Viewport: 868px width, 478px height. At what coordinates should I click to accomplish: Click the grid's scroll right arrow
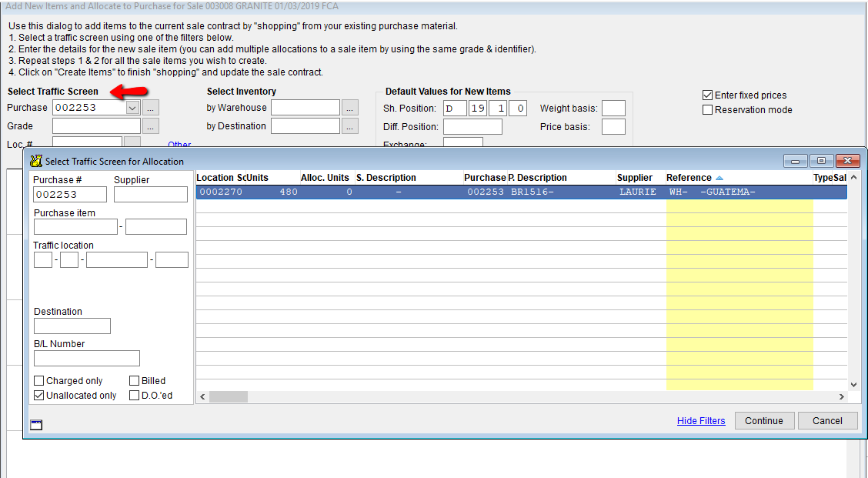click(x=841, y=397)
